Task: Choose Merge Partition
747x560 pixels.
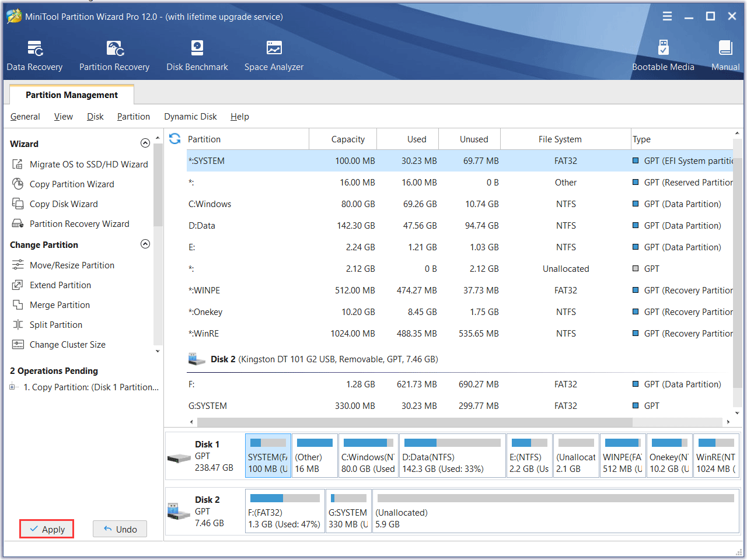Action: (x=51, y=305)
